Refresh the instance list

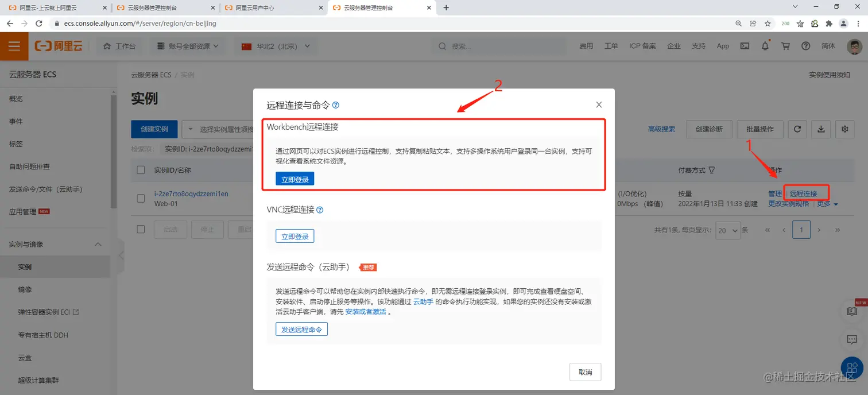[797, 129]
